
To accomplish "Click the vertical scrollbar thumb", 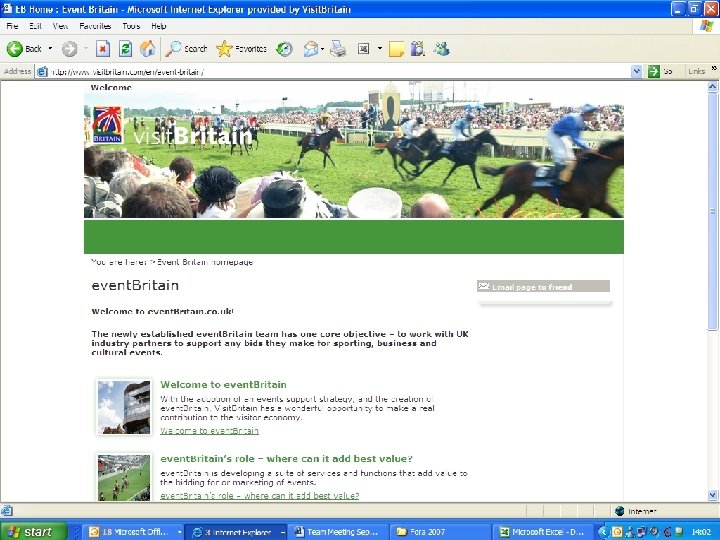I will coord(712,210).
